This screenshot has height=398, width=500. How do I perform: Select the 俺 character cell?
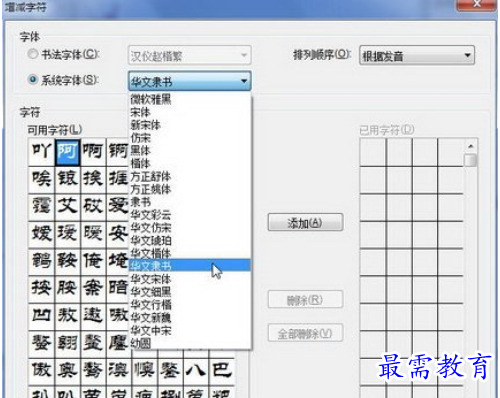(93, 261)
